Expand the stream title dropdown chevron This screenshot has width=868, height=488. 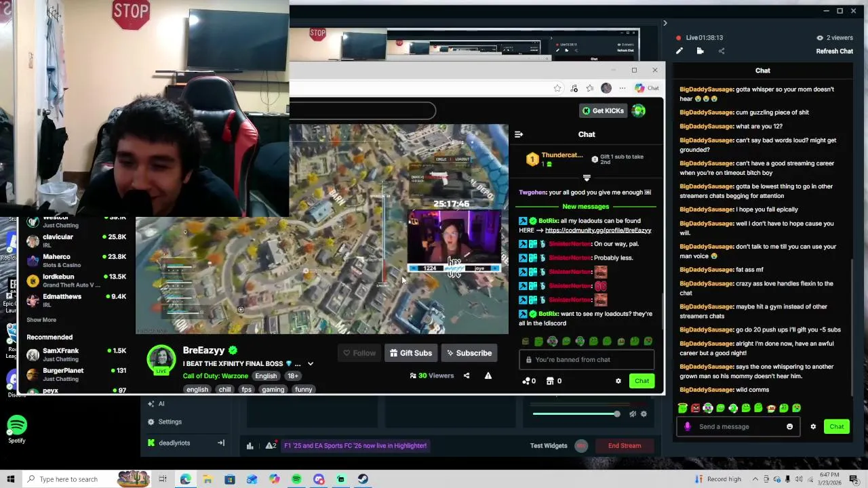coord(311,364)
